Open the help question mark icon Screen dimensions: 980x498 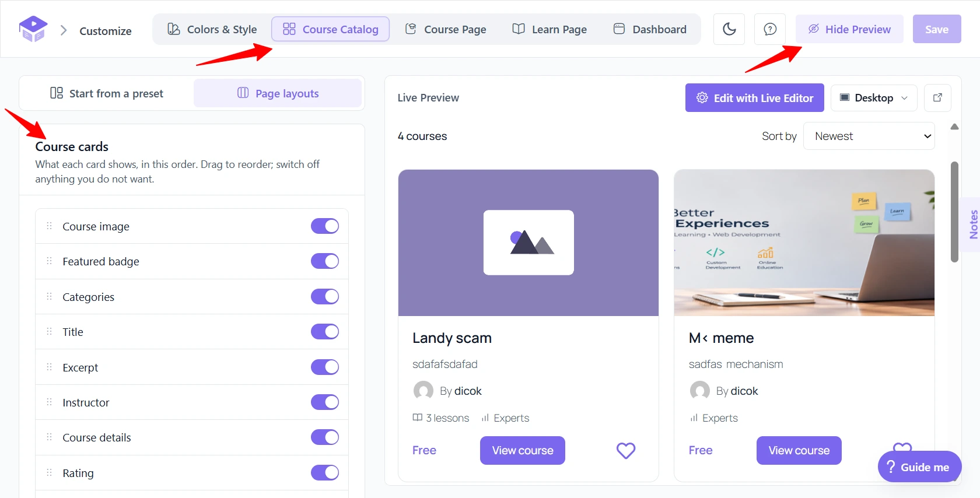coord(770,29)
